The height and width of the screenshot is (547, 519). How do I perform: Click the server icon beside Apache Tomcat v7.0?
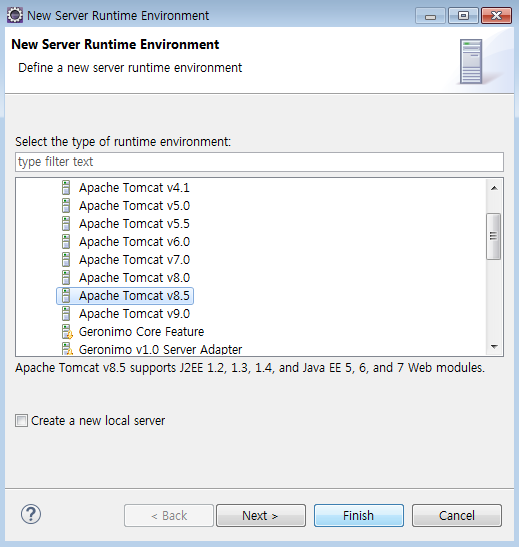(x=66, y=260)
